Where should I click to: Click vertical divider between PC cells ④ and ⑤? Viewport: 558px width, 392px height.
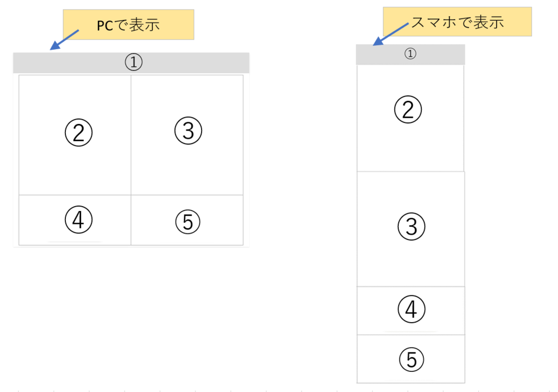tap(131, 220)
